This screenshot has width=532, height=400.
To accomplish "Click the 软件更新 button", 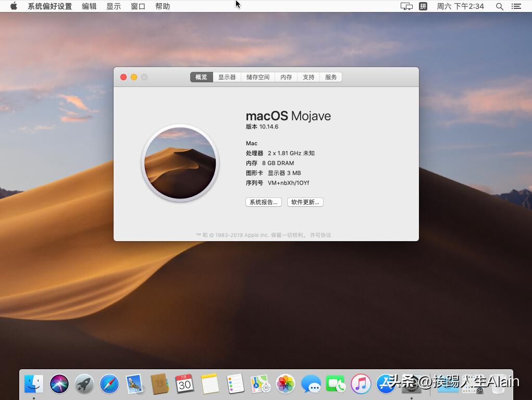I will [x=305, y=202].
